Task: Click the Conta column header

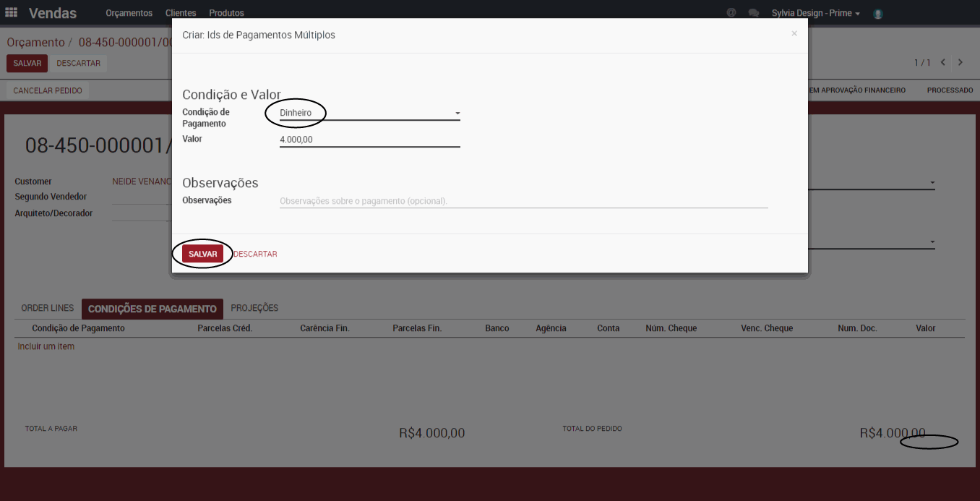Action: pyautogui.click(x=609, y=328)
